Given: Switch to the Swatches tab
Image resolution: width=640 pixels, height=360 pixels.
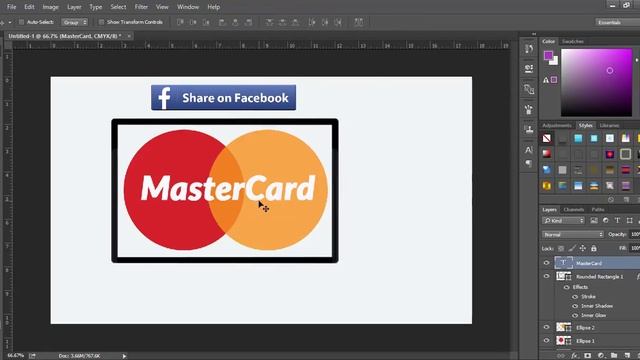Looking at the screenshot, I should point(573,41).
